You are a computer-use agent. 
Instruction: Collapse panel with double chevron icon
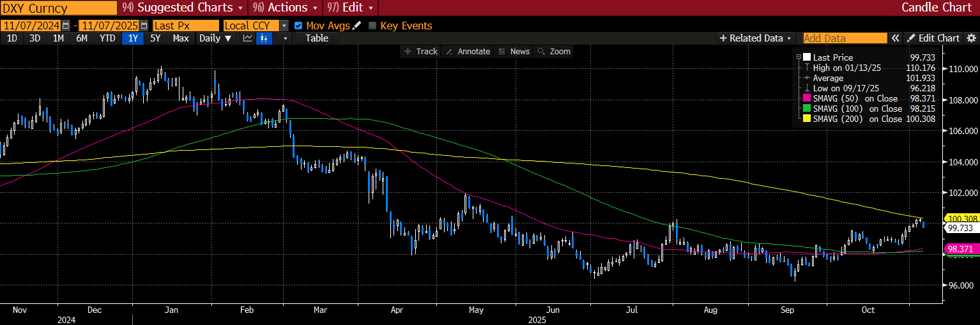[896, 38]
